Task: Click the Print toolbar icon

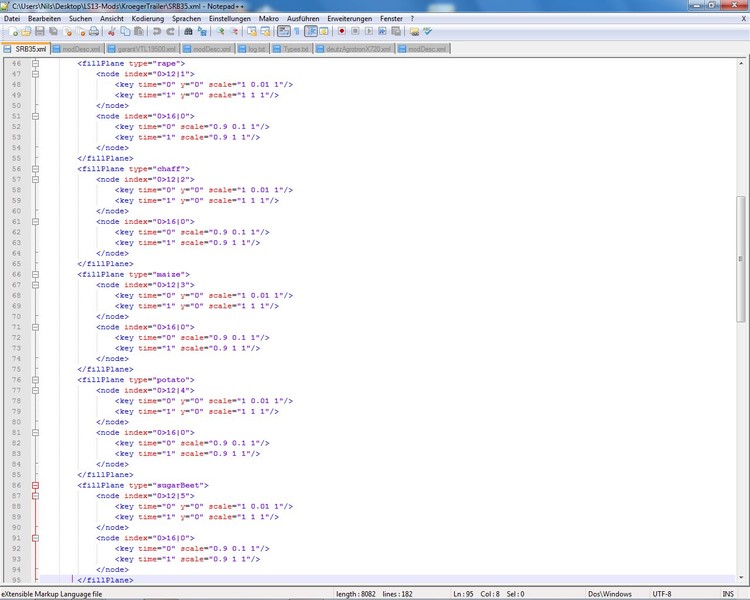Action: click(94, 32)
